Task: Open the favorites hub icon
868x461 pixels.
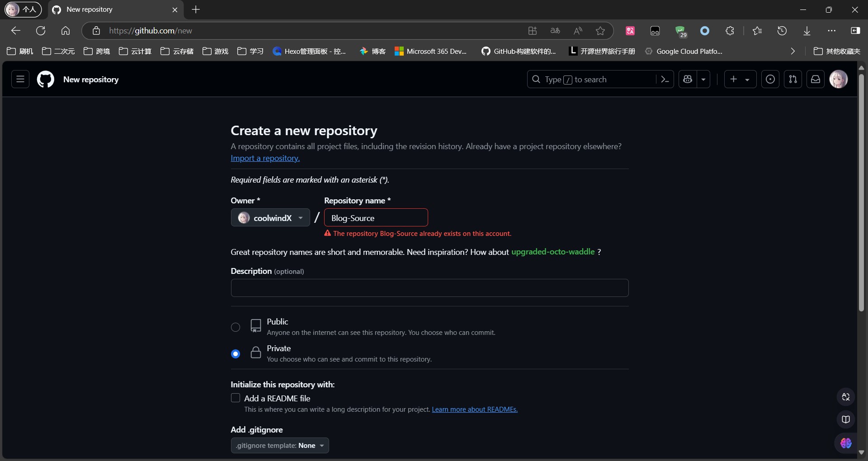Action: pos(757,31)
